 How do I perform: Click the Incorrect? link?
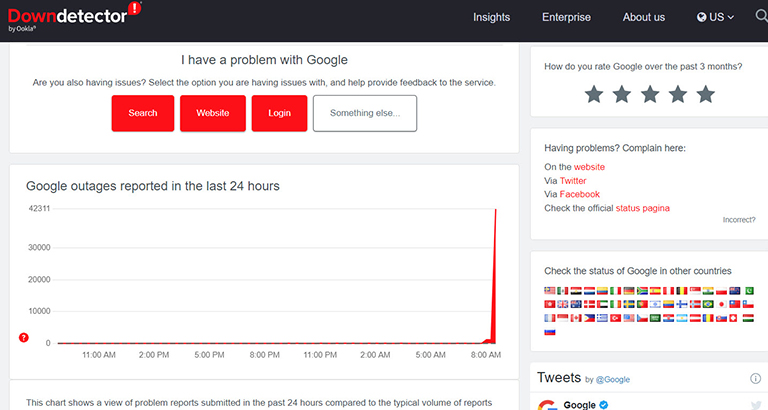tap(739, 220)
